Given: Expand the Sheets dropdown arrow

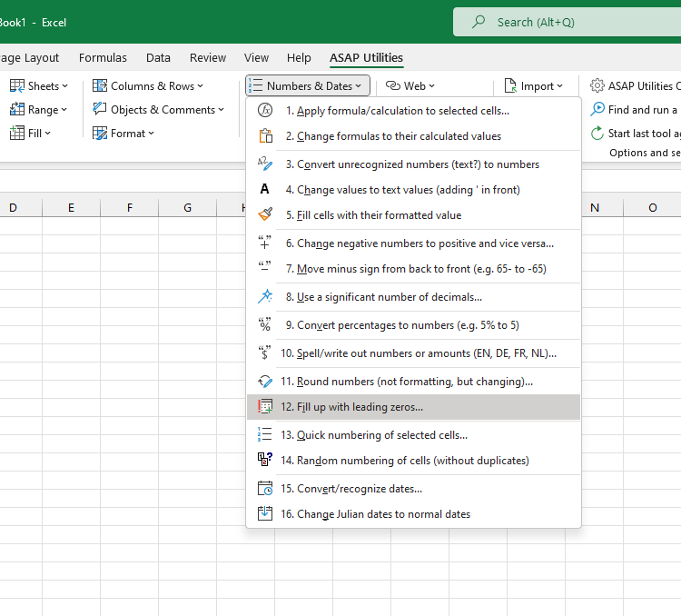Looking at the screenshot, I should click(x=64, y=86).
